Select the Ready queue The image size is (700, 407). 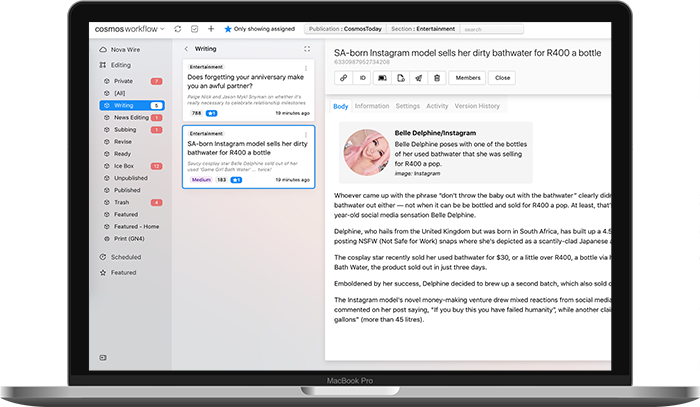[133, 154]
